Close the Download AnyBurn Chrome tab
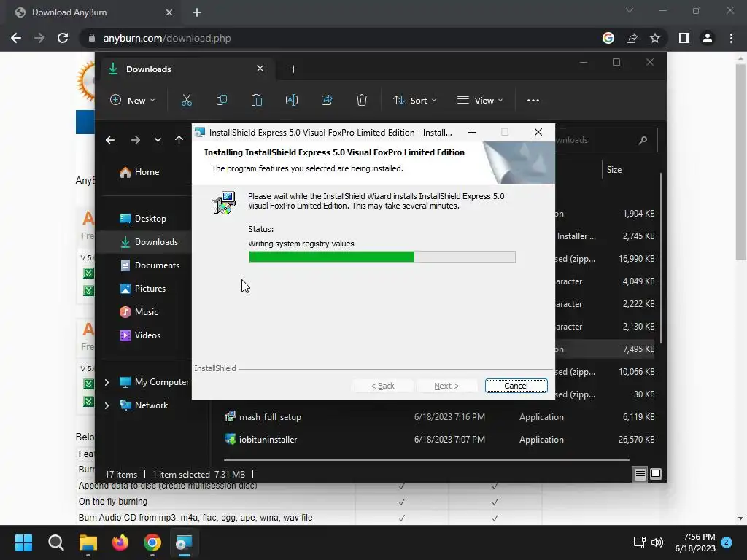The width and height of the screenshot is (747, 560). [x=169, y=12]
